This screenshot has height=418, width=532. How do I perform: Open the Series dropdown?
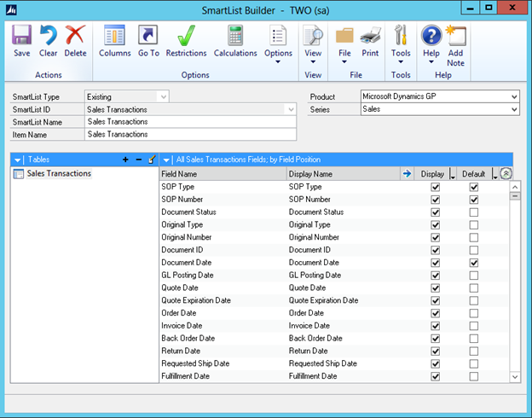[x=514, y=109]
